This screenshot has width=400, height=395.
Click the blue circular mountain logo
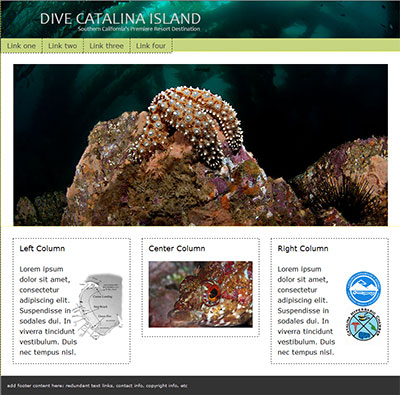point(363,288)
